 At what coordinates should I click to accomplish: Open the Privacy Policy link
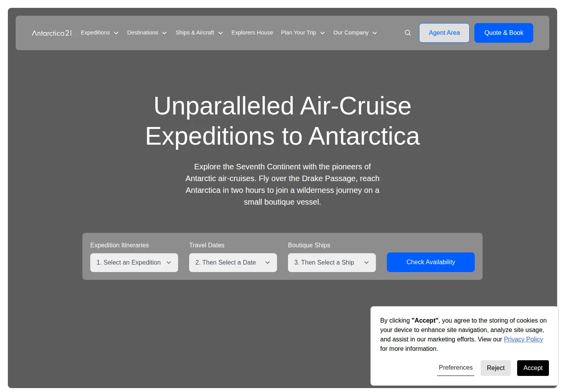[523, 339]
